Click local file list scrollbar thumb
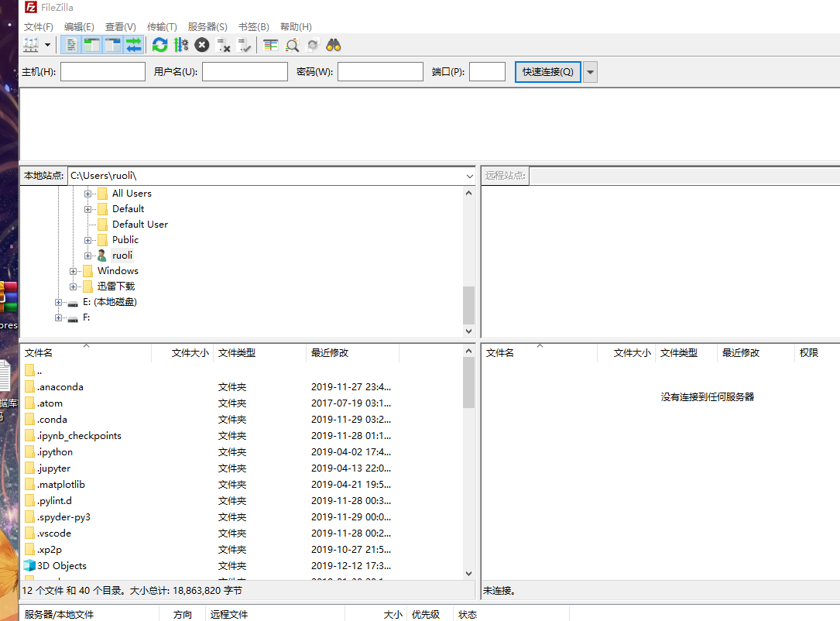Screen dimensions: 840x621 tap(468, 383)
